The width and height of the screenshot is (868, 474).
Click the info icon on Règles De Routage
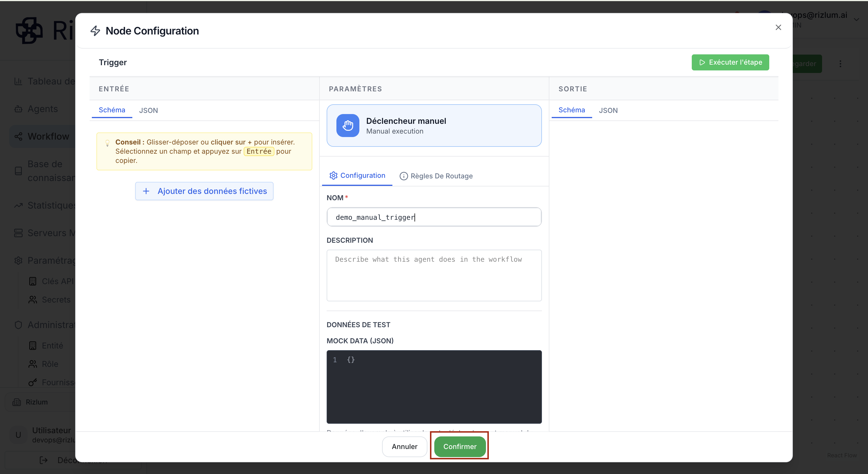pos(403,176)
